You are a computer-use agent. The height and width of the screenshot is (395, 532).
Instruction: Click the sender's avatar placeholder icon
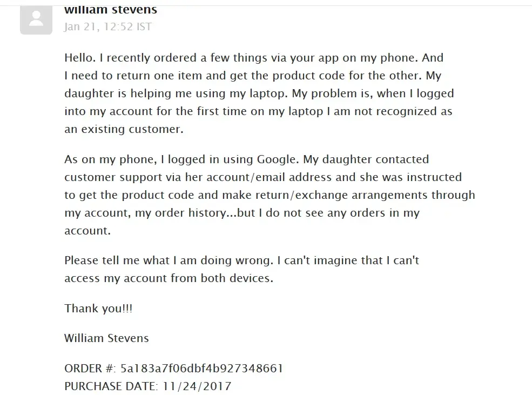click(x=36, y=19)
